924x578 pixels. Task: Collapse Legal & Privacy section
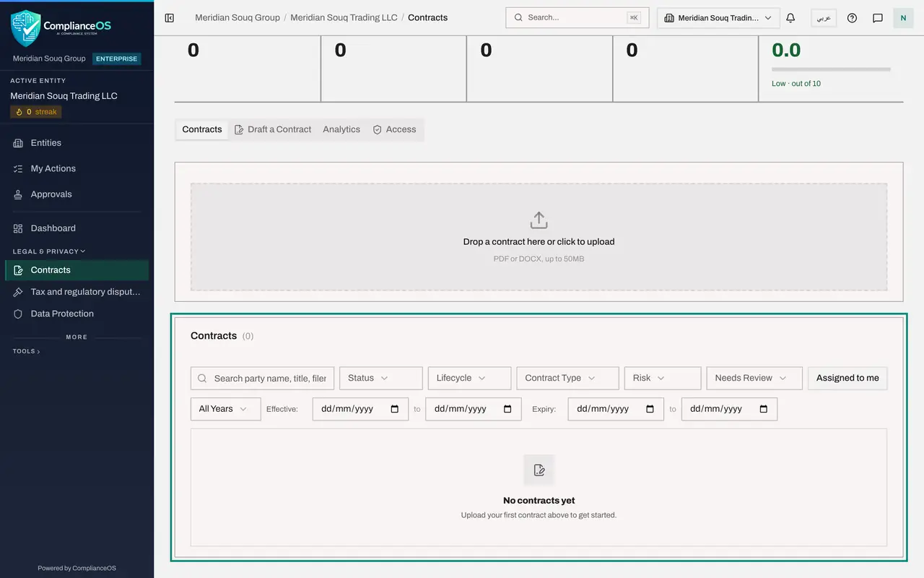49,251
